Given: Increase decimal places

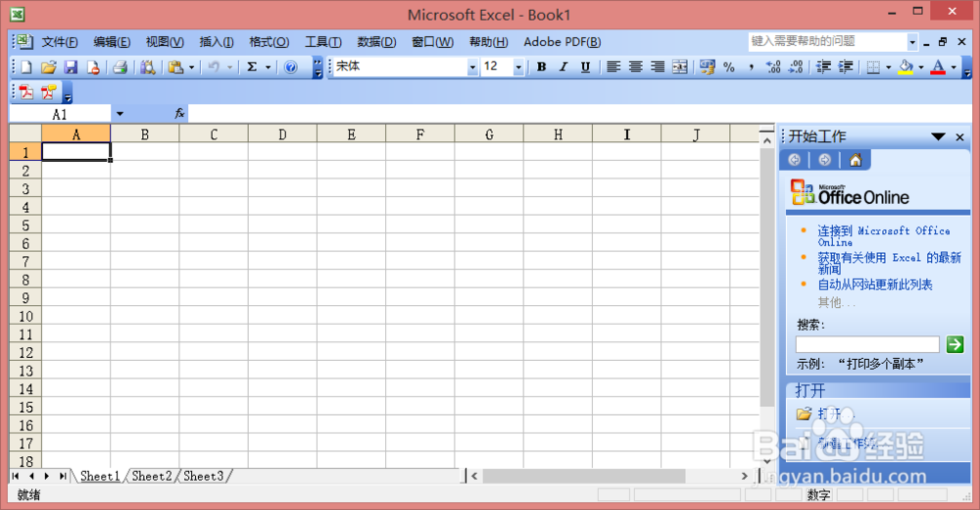Looking at the screenshot, I should (x=773, y=67).
